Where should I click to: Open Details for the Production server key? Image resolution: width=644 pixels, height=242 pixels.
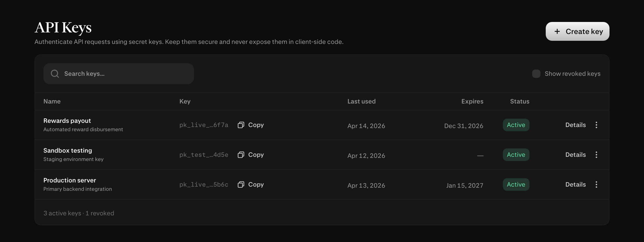point(576,185)
